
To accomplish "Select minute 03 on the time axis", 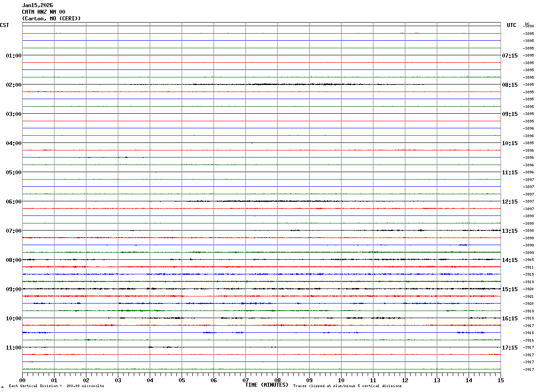I will tap(118, 380).
